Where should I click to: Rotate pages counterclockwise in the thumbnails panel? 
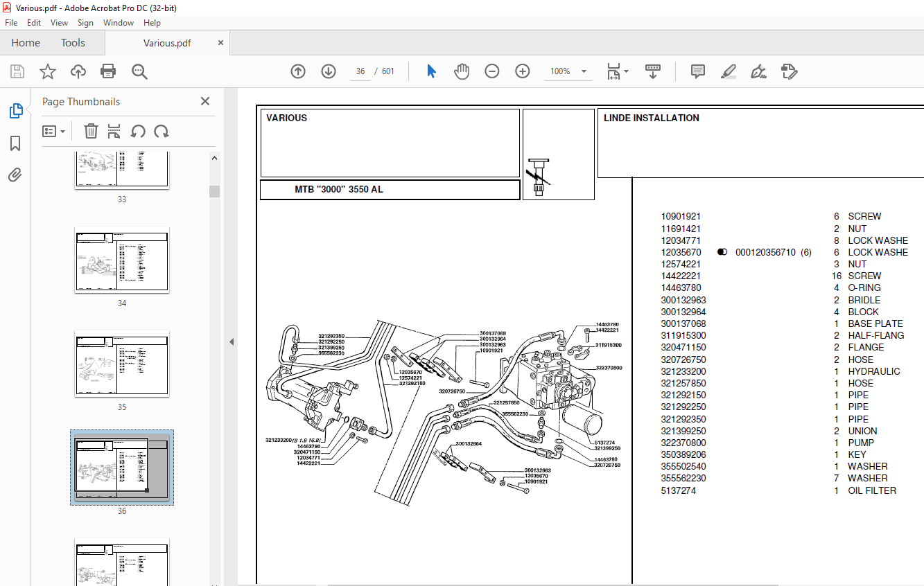pos(138,131)
